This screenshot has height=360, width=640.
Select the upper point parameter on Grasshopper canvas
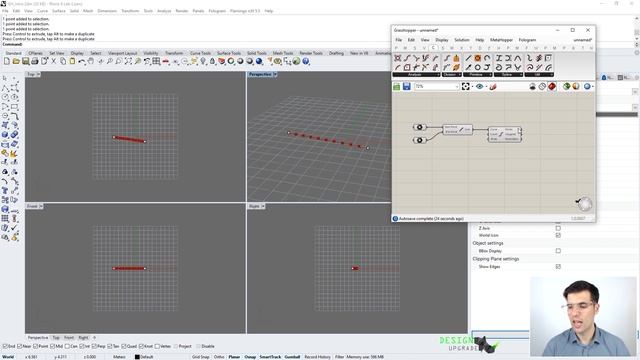coord(419,127)
